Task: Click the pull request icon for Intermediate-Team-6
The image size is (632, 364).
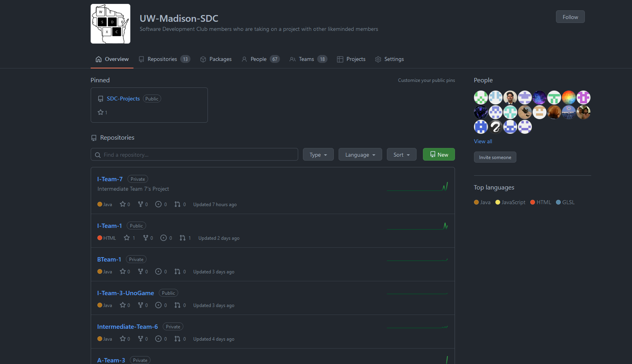Action: pyautogui.click(x=177, y=339)
